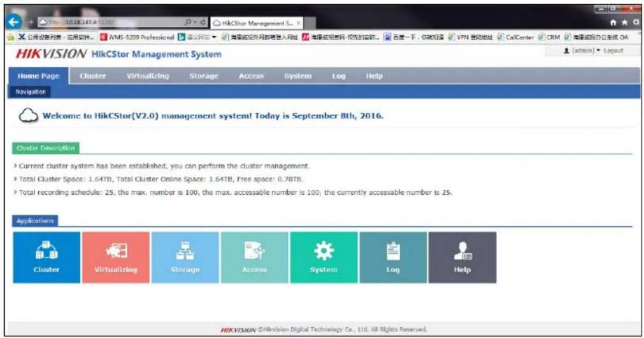Click the Logout link
Screen dimensions: 644x338
pos(613,51)
